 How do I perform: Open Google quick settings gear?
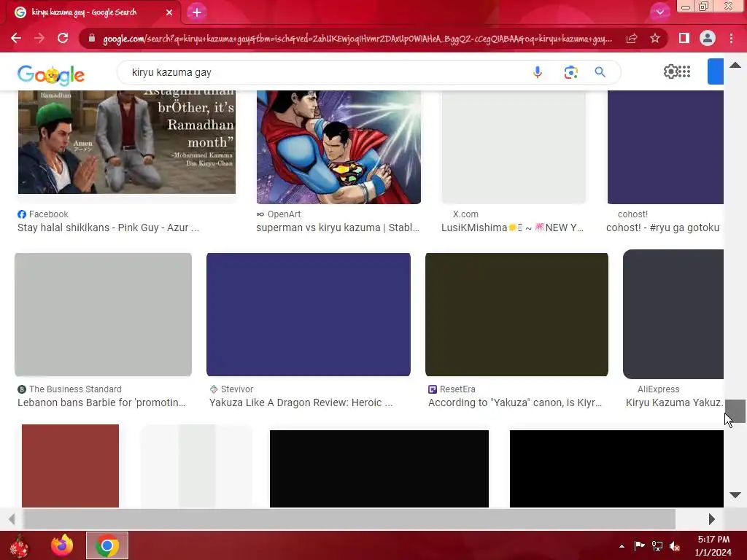(670, 71)
